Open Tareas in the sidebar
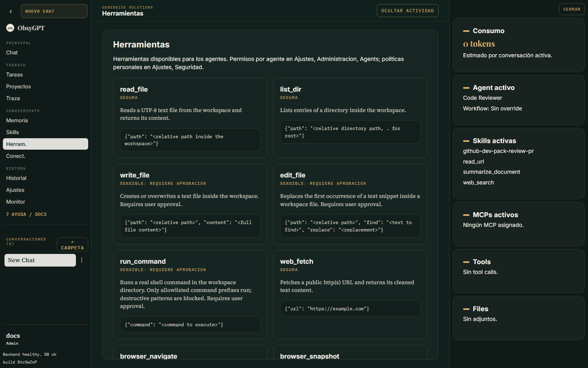 point(45,74)
